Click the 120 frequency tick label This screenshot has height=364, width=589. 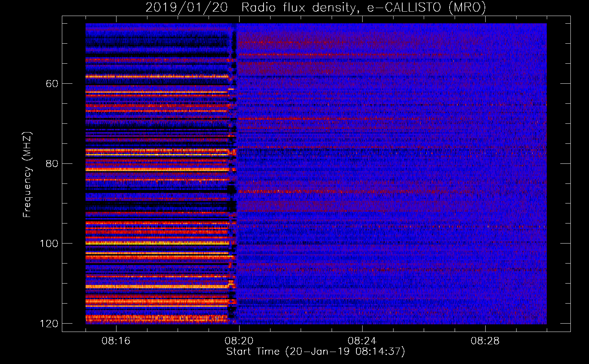[49, 324]
